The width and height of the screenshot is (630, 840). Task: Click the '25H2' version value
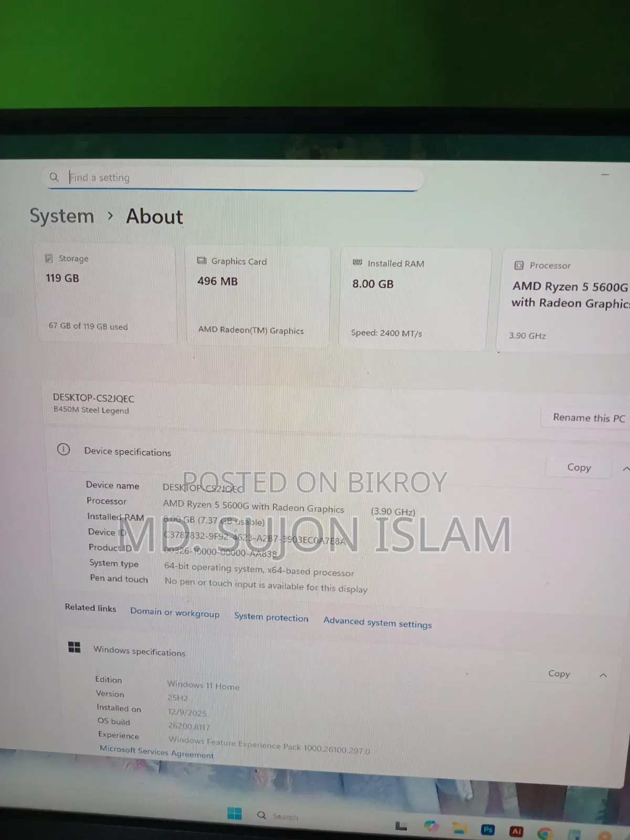click(177, 698)
